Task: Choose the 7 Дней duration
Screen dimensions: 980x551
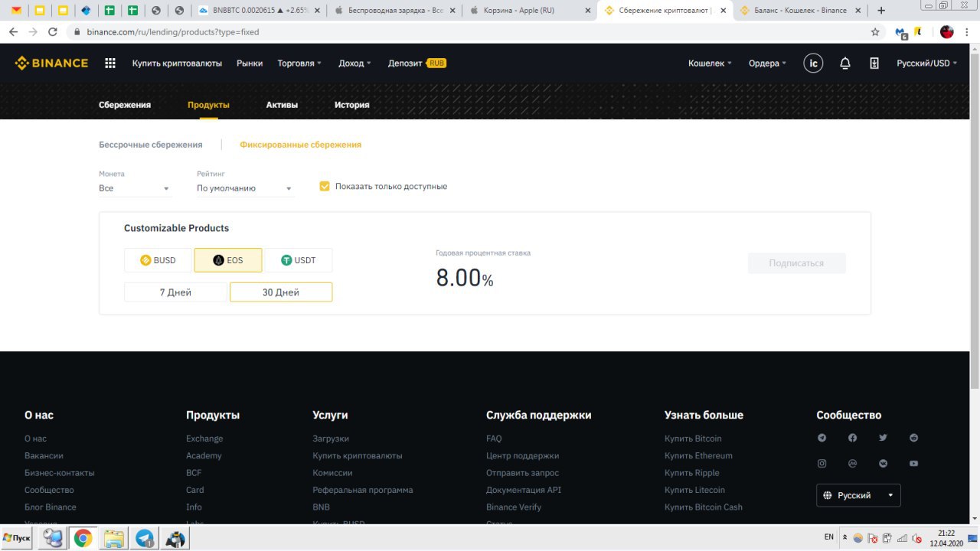Action: click(x=175, y=292)
